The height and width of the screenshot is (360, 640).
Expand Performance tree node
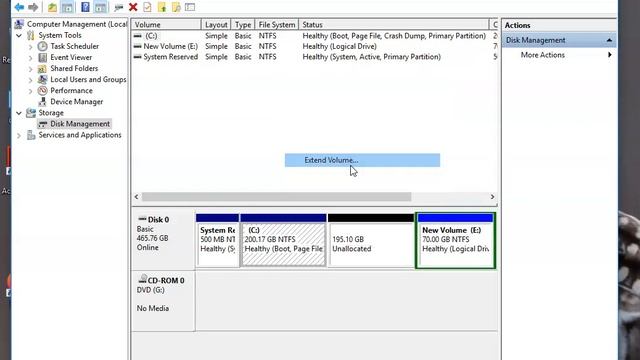tap(31, 91)
